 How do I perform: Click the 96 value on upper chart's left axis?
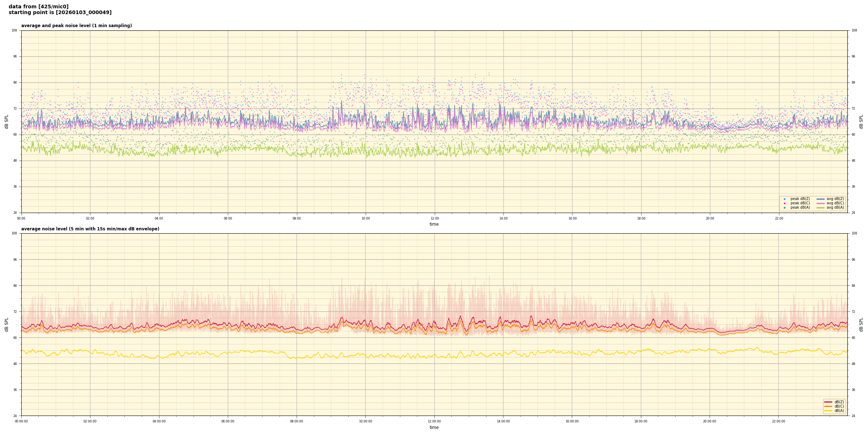[15, 56]
